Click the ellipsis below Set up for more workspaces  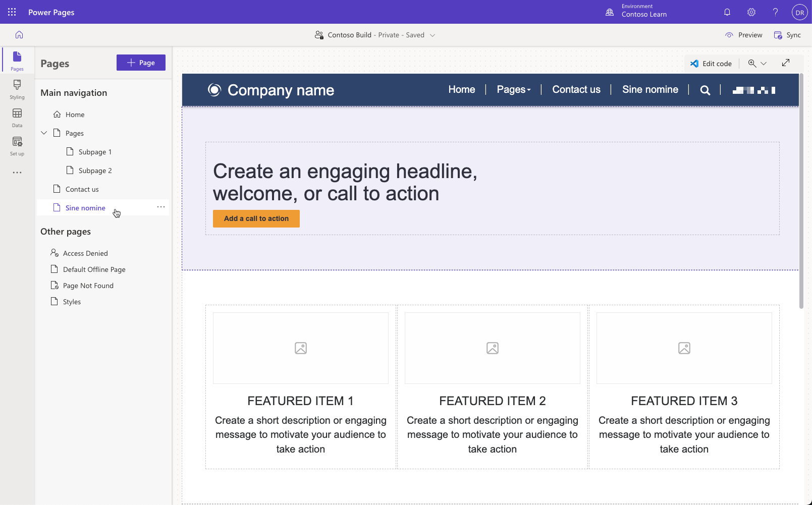coord(17,172)
